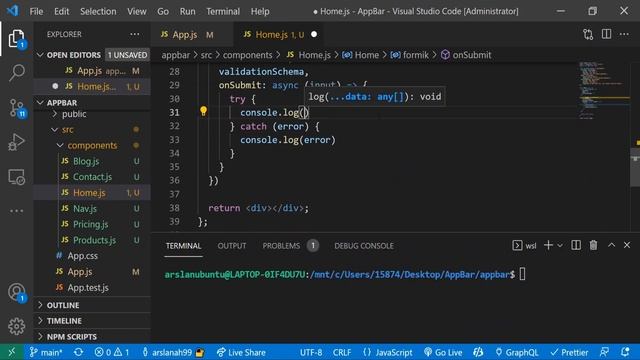Open Products.js in file tree
This screenshot has width=640, height=360.
(94, 240)
